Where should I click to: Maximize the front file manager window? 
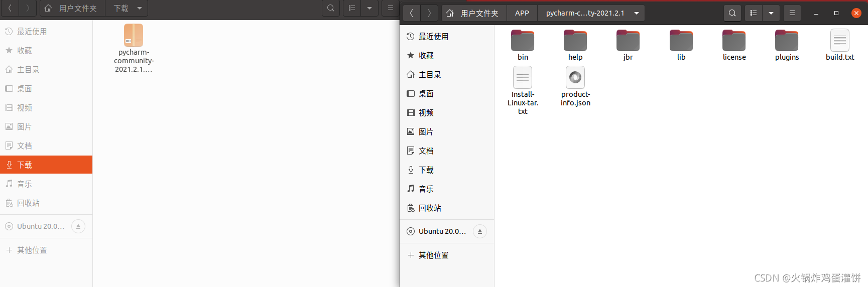click(836, 13)
